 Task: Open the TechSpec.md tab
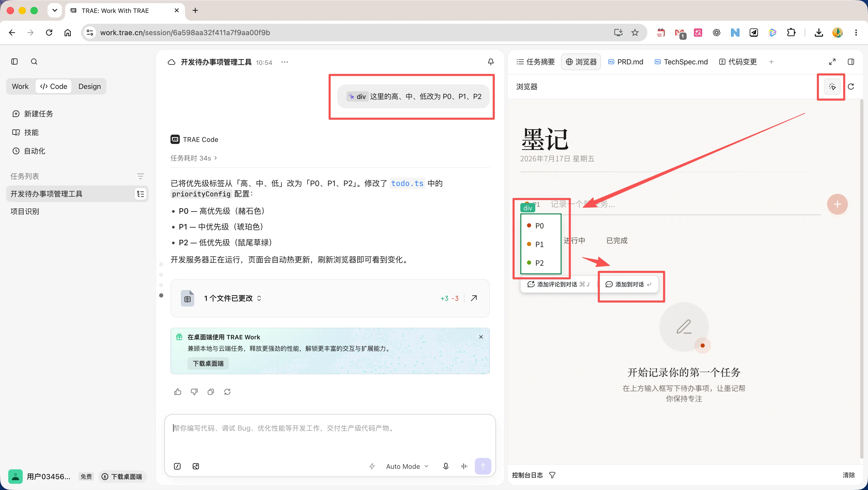click(681, 62)
